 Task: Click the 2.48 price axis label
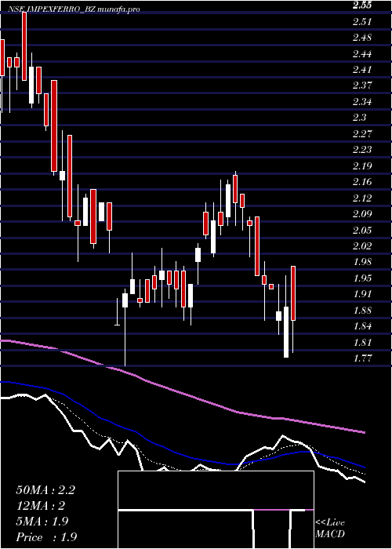pos(362,38)
